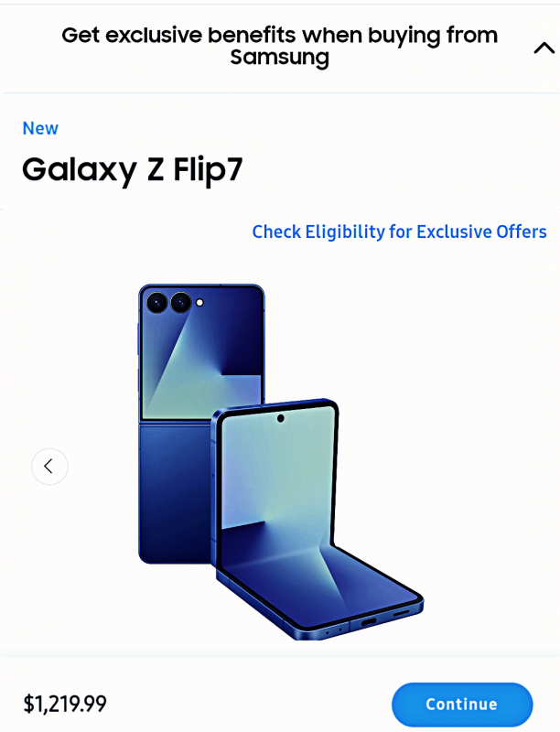Collapse the exclusive benefits banner chevron
This screenshot has width=560, height=732.
[544, 48]
